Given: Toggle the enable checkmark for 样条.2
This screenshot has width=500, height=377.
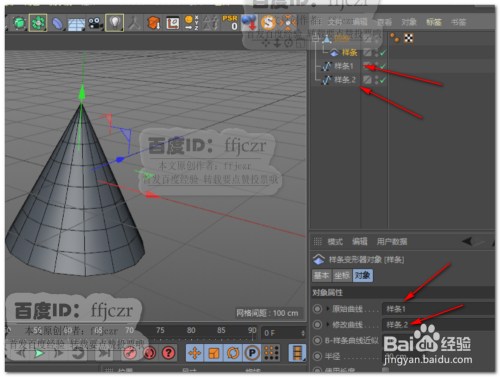Looking at the screenshot, I should (x=383, y=80).
